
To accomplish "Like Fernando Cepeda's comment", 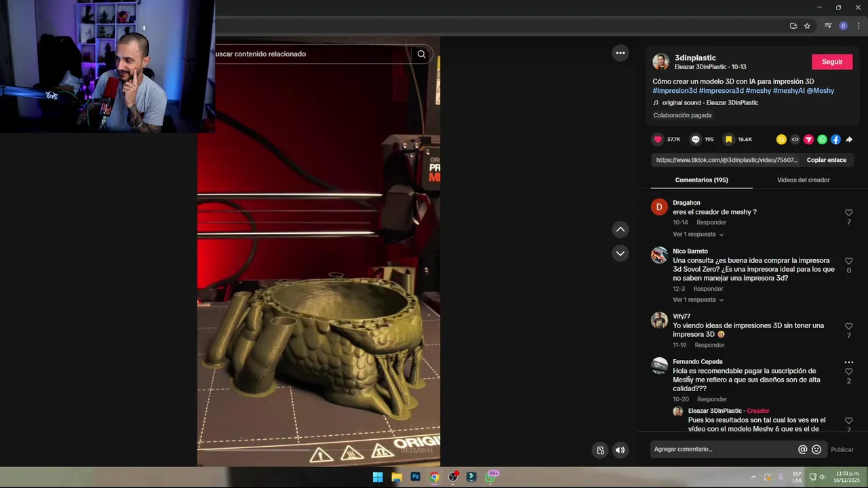I will pyautogui.click(x=848, y=371).
